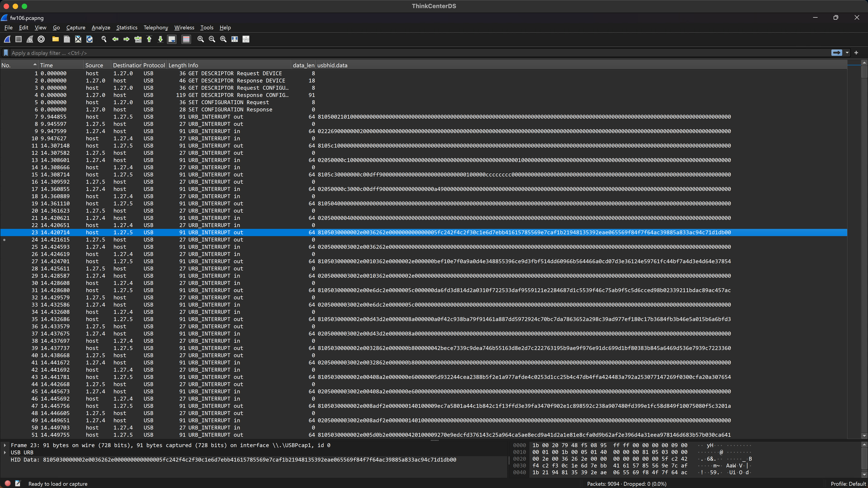868x488 pixels.
Task: Open the Analyze menu
Action: click(101, 28)
